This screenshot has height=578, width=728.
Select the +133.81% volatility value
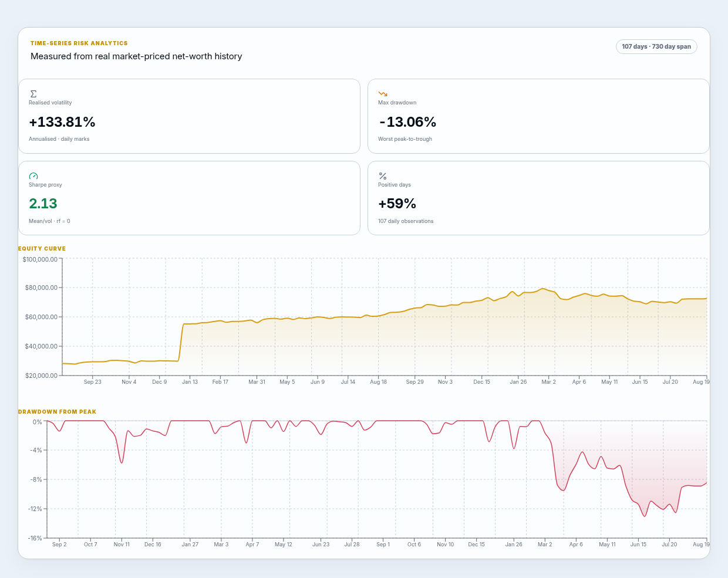point(62,122)
